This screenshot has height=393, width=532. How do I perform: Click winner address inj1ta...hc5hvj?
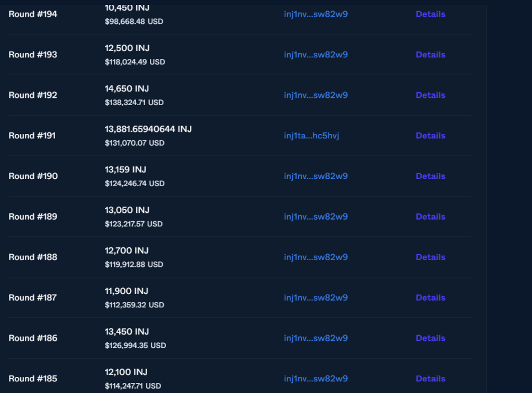point(311,136)
